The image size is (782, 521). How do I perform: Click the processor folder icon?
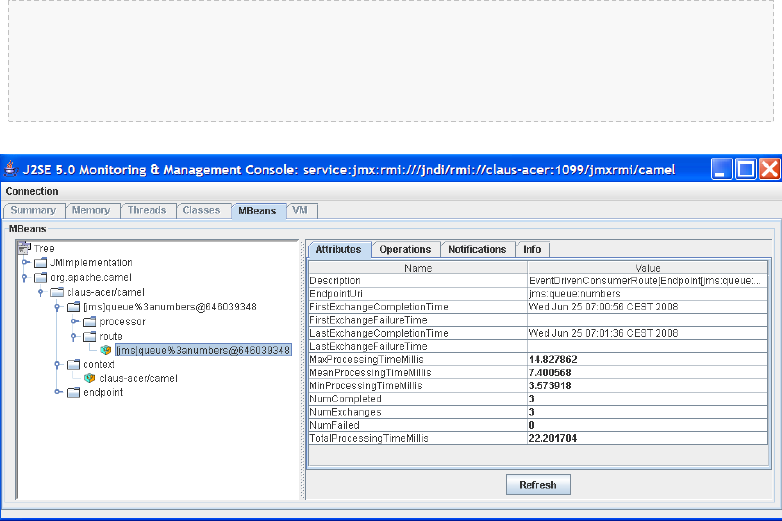[x=89, y=322]
